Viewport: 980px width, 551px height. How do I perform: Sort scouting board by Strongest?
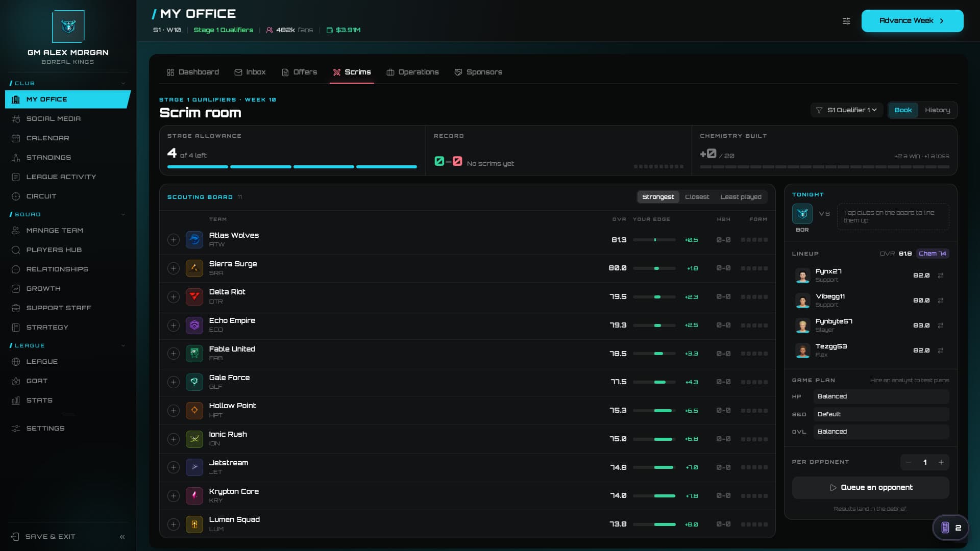click(658, 197)
